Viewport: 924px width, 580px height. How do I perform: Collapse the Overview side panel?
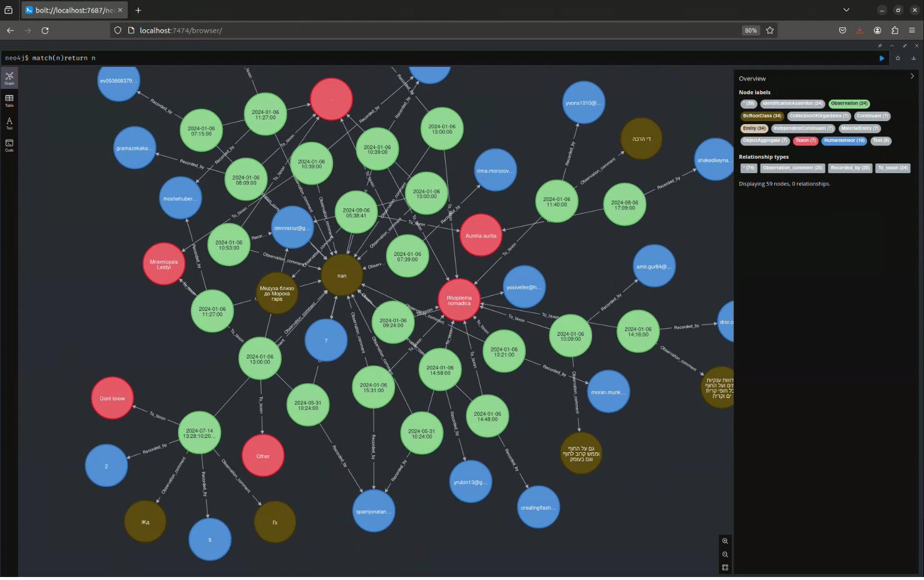pos(911,76)
